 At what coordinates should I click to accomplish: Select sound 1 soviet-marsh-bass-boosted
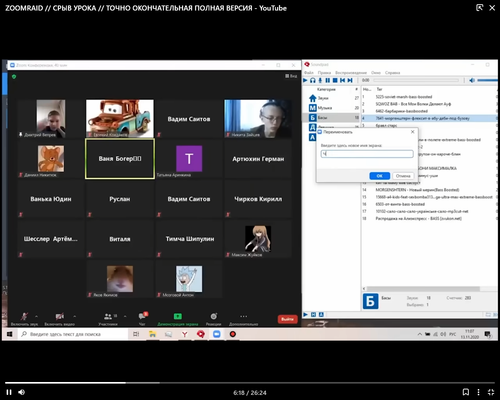pyautogui.click(x=429, y=97)
